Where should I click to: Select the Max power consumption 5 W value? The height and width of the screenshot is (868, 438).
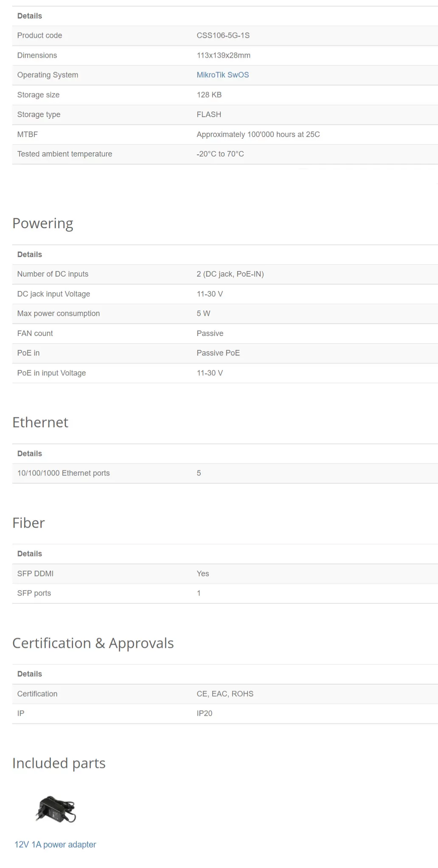(203, 314)
